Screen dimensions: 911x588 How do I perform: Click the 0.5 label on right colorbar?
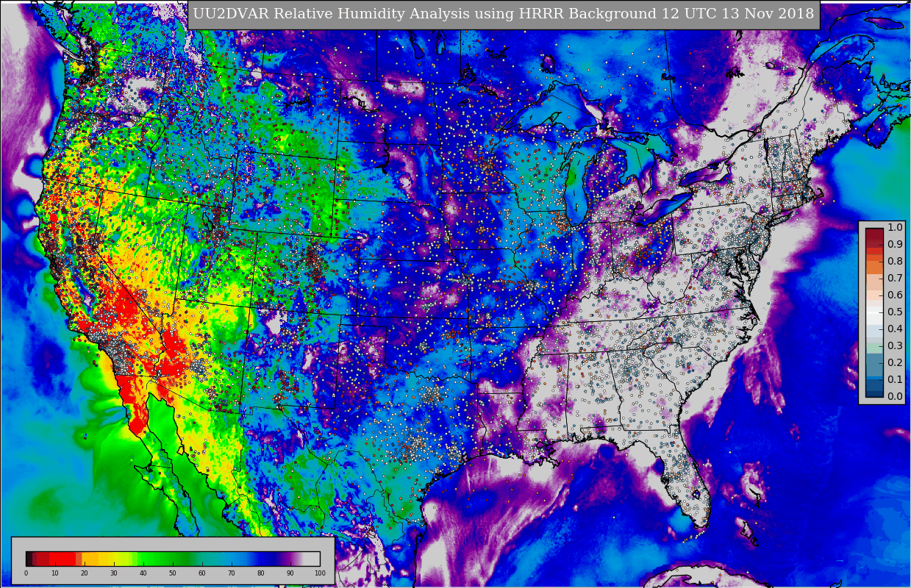click(x=895, y=312)
